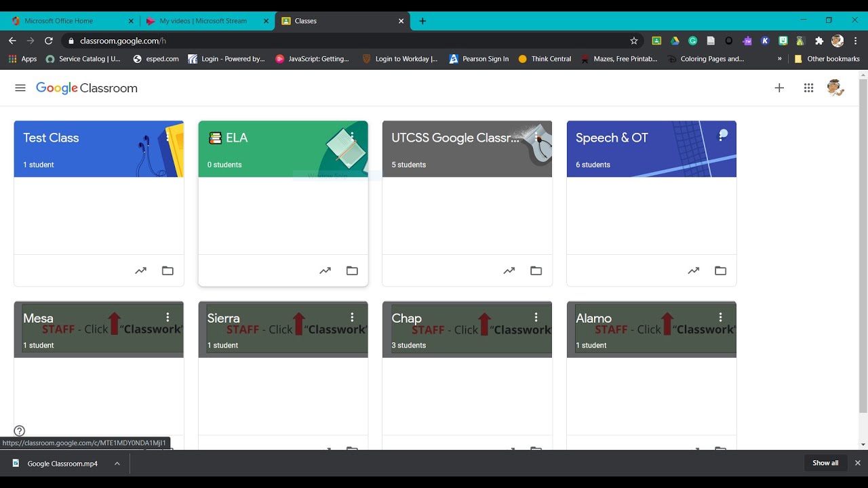
Task: Close the Microsoft Stream tab
Action: (266, 21)
